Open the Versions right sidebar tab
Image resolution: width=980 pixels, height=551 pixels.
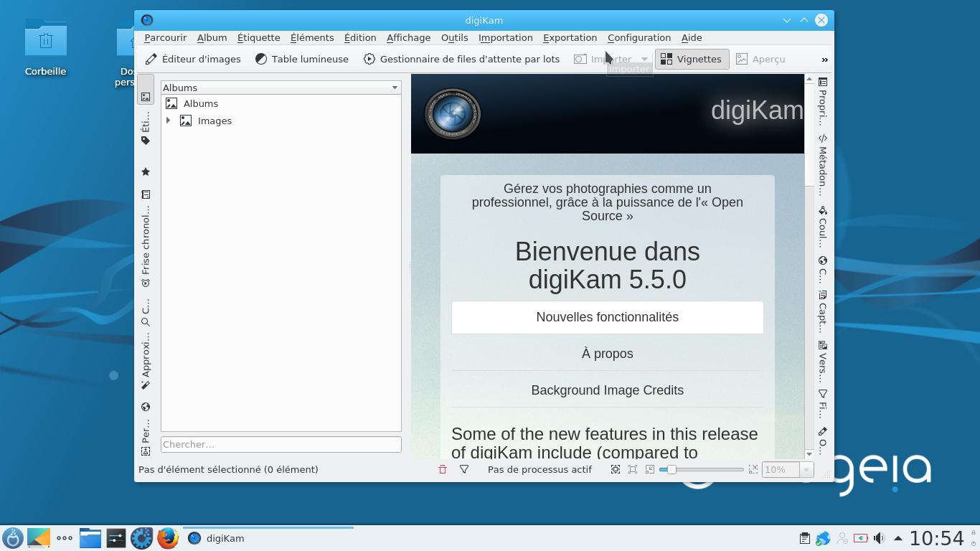point(823,361)
